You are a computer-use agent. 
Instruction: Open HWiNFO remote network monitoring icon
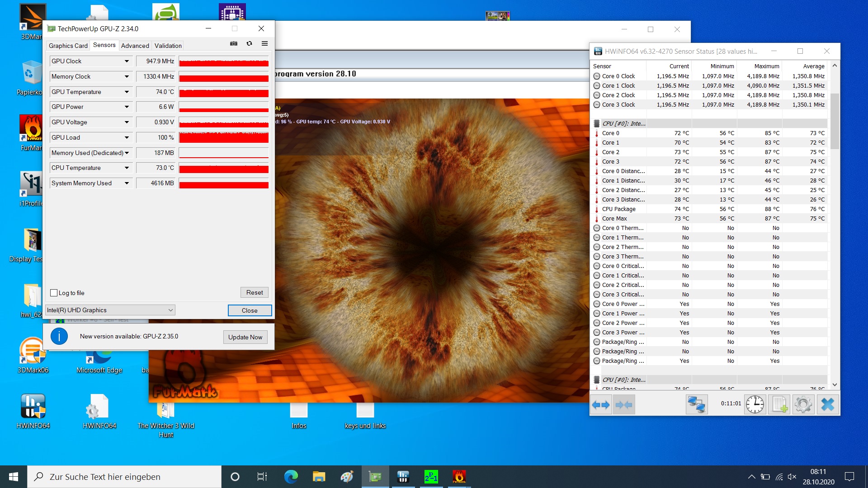pyautogui.click(x=696, y=404)
